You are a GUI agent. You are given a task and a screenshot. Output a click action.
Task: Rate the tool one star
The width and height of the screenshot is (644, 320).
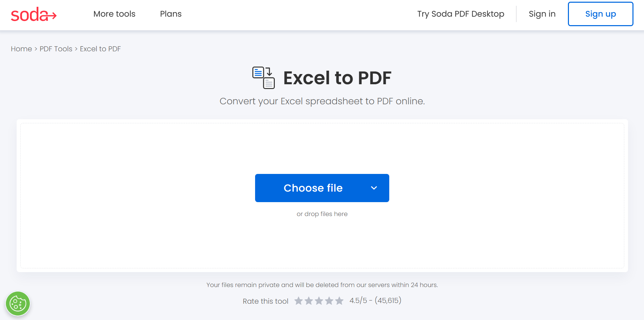[x=299, y=301]
